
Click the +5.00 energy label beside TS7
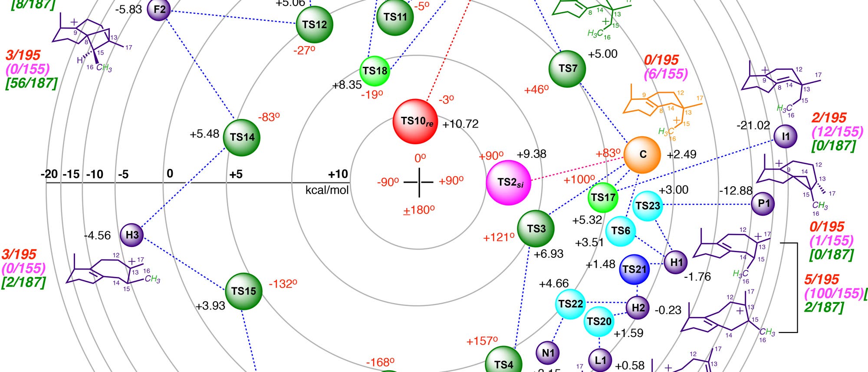pos(602,54)
